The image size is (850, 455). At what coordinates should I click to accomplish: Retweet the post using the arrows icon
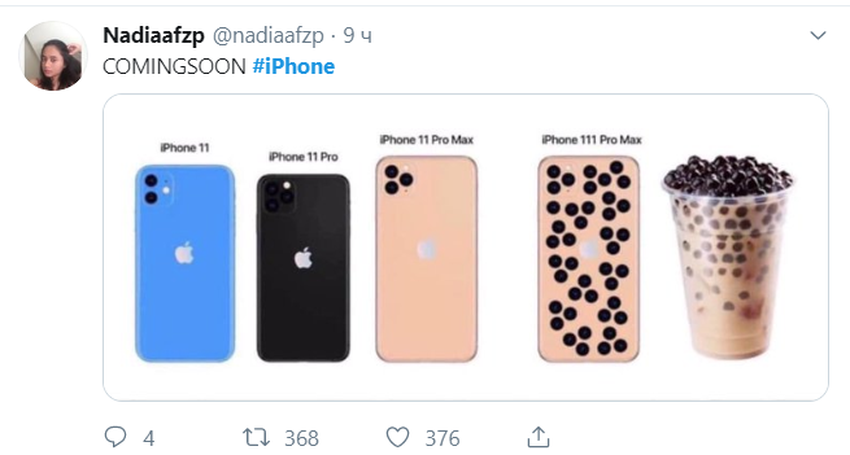pos(257,437)
